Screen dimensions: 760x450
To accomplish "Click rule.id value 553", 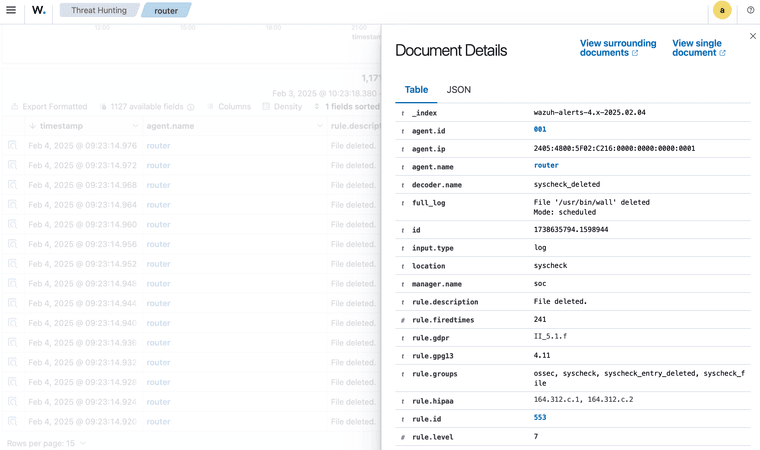I will coord(540,418).
